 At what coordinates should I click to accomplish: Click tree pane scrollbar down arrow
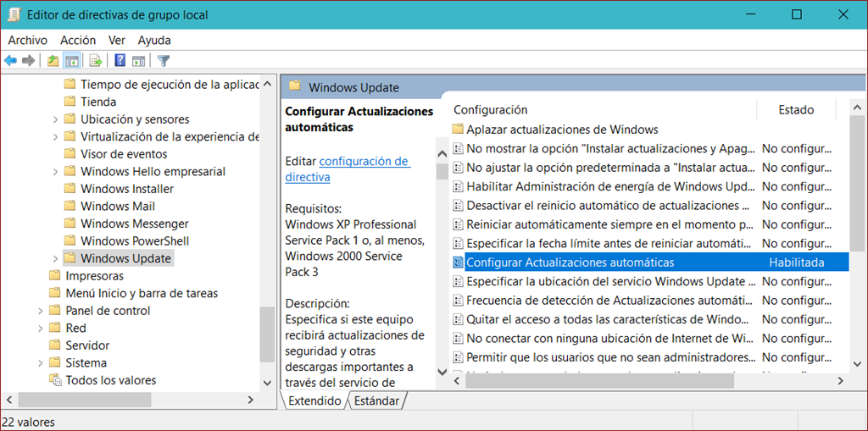[x=267, y=383]
